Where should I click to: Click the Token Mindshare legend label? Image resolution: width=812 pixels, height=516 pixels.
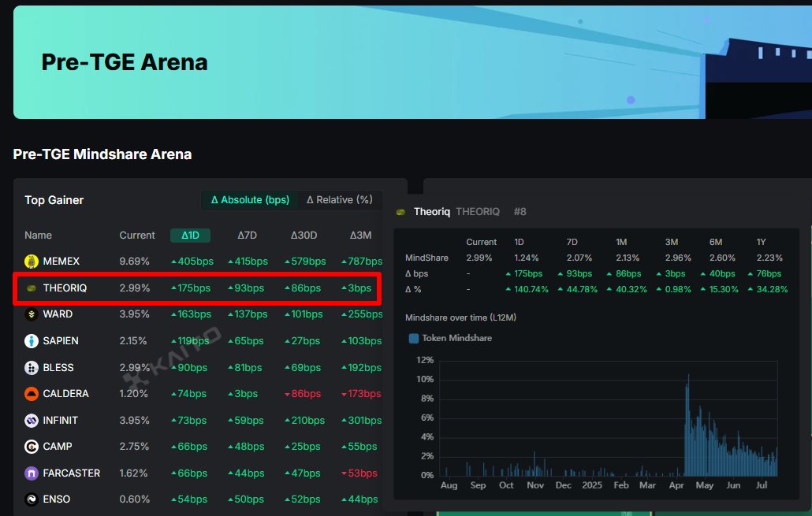[456, 339]
